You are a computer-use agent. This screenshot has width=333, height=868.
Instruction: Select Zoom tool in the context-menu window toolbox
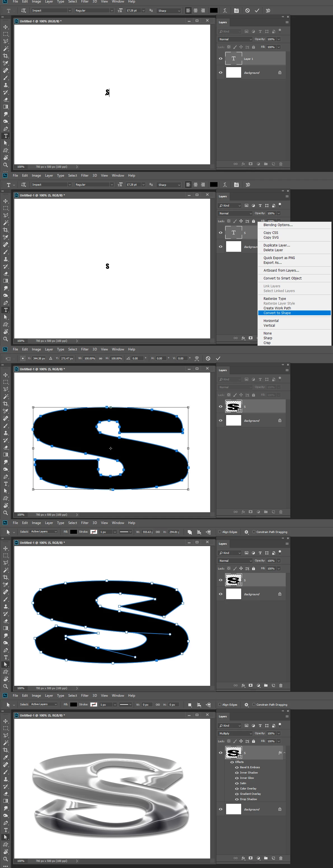[6, 339]
